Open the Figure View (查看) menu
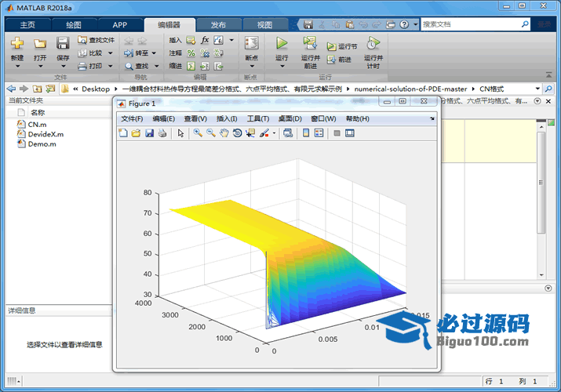 click(x=195, y=118)
